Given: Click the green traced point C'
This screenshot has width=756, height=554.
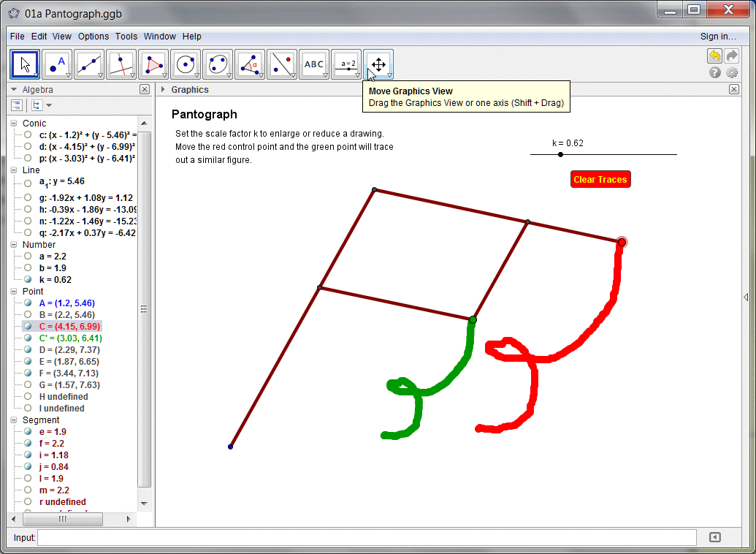Looking at the screenshot, I should (473, 320).
